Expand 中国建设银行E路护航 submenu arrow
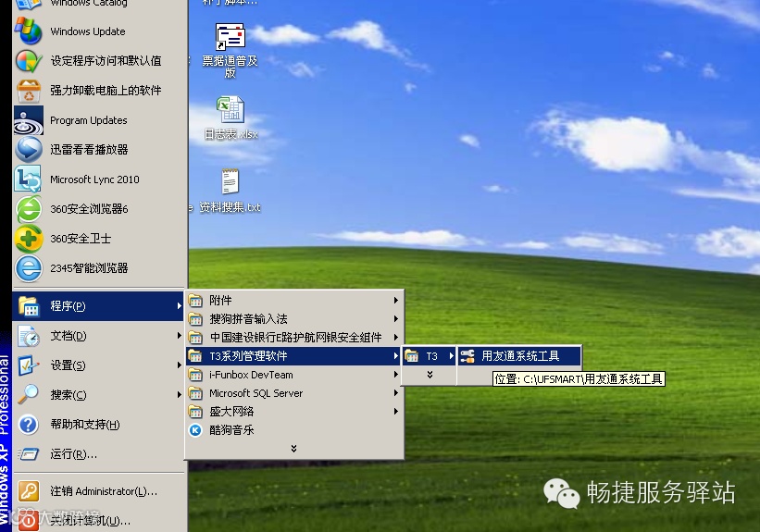Screen dimensions: 760x532 [x=396, y=337]
